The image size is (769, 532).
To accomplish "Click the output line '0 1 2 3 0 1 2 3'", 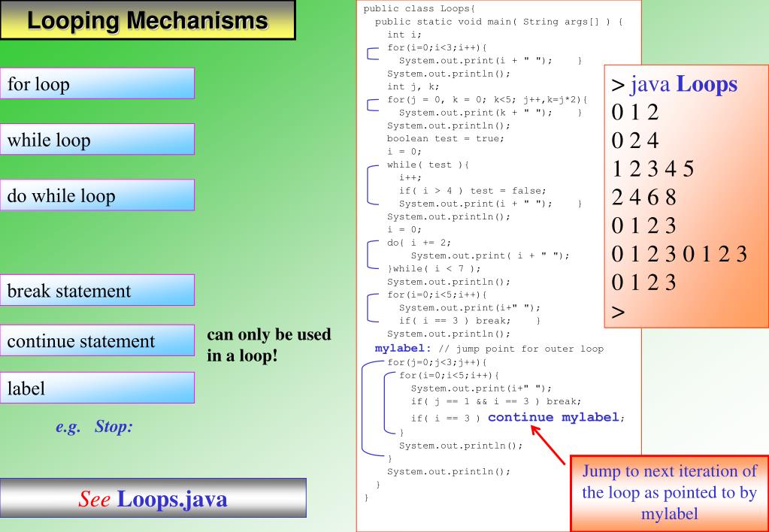I will (680, 254).
